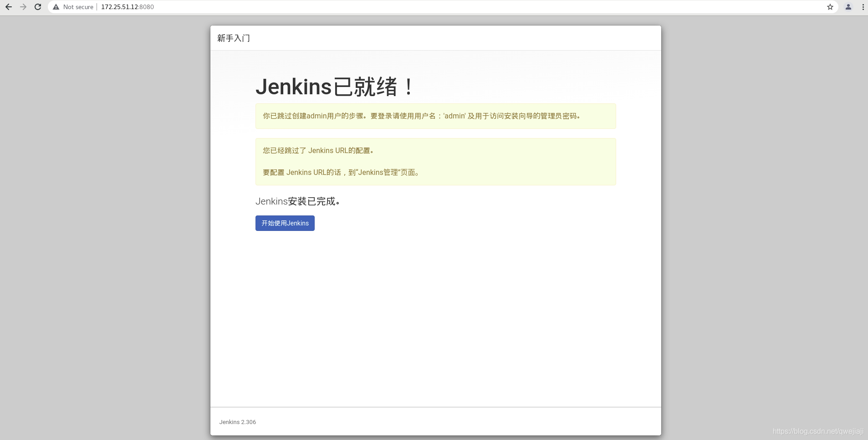Click the Not secure label
The width and height of the screenshot is (868, 440).
point(78,7)
